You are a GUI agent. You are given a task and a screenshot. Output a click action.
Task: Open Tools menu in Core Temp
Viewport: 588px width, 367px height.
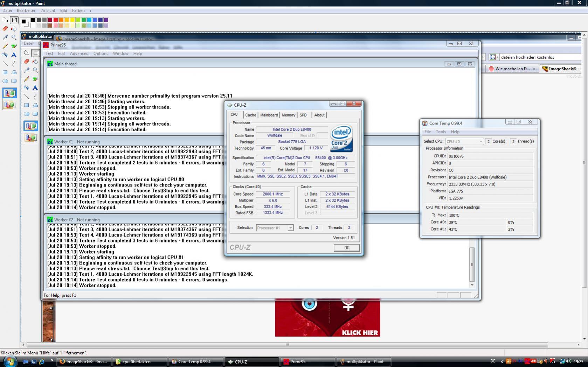click(x=441, y=132)
